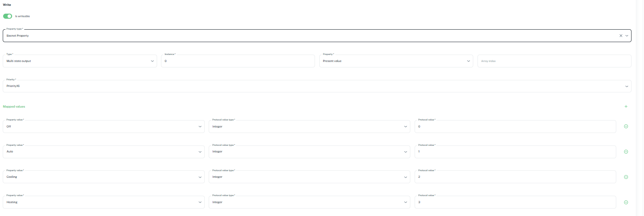
Task: Expand the Property type dropdown chevron
Action: click(x=627, y=35)
